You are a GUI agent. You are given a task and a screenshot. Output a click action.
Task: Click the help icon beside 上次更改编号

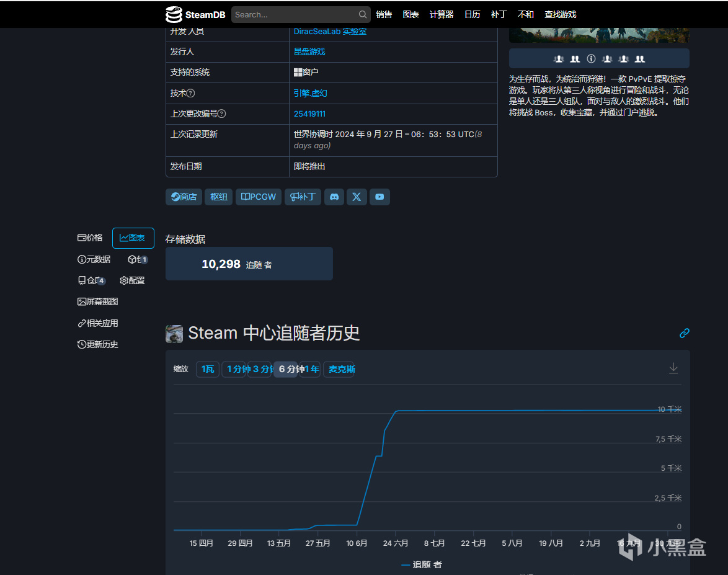coord(222,114)
